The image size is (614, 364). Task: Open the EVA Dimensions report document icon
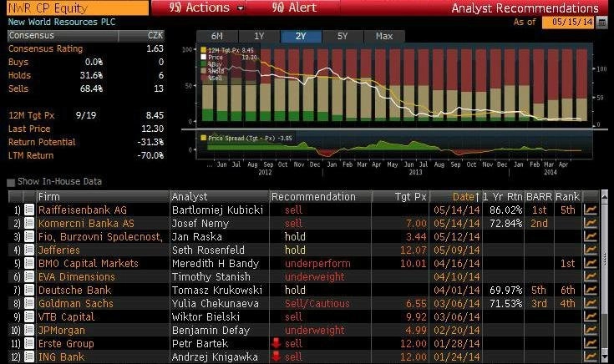coord(29,276)
